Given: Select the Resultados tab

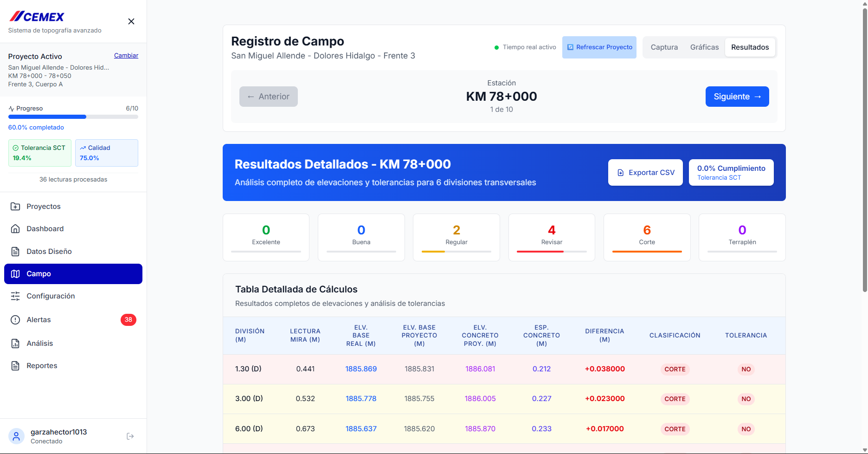Looking at the screenshot, I should click(x=750, y=47).
